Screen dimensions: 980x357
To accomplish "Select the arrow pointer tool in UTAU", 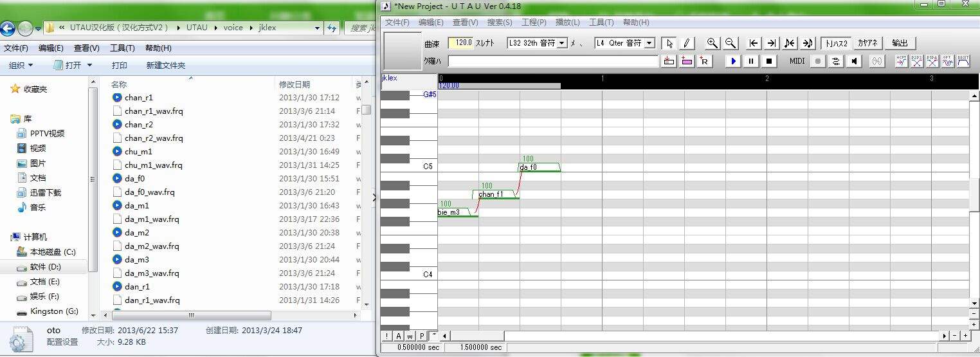I will click(669, 43).
